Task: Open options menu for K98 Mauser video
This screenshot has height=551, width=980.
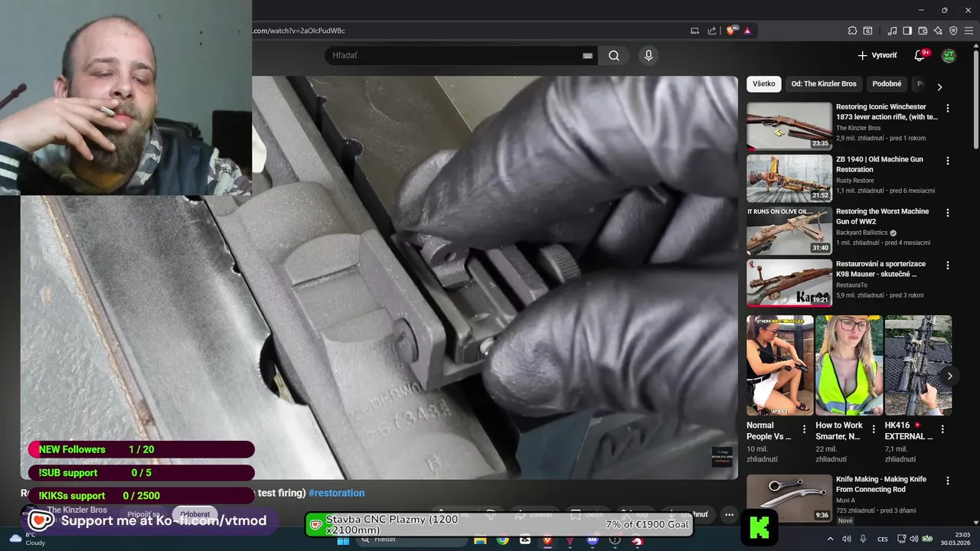Action: tap(948, 265)
